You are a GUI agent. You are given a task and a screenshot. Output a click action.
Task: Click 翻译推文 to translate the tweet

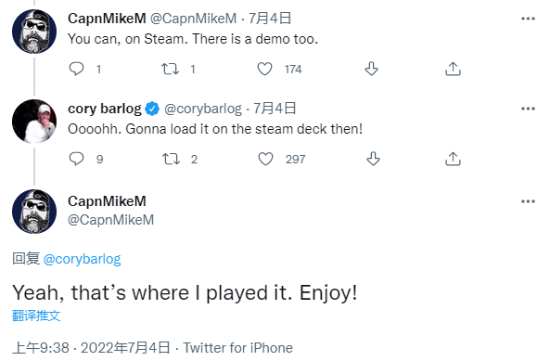click(x=36, y=315)
